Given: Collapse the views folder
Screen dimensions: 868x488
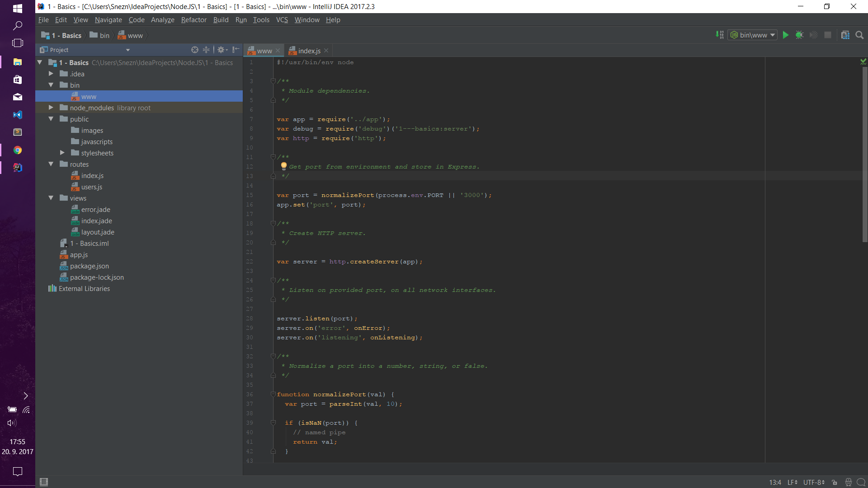Looking at the screenshot, I should tap(51, 198).
